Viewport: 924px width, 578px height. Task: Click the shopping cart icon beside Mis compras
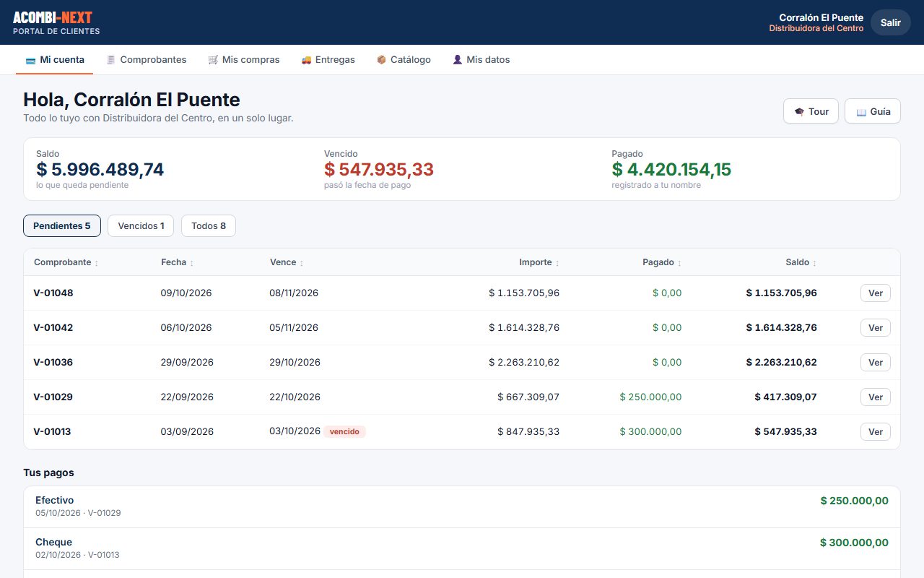pos(213,60)
